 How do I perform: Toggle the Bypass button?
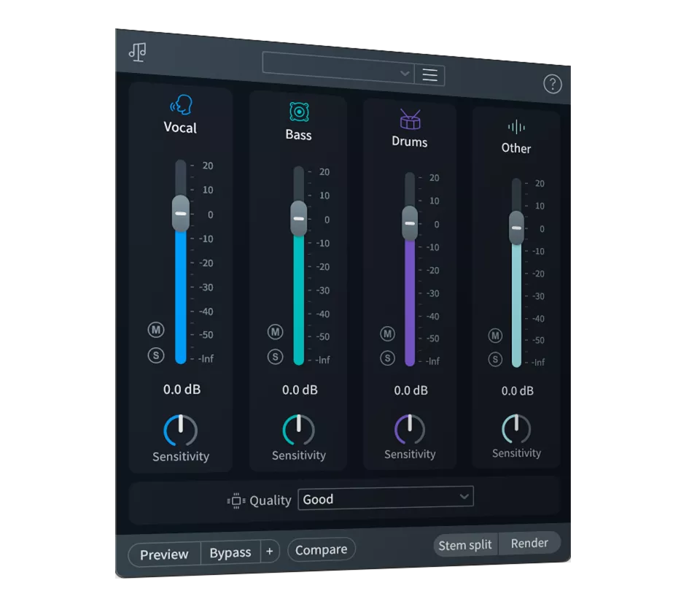tap(230, 552)
